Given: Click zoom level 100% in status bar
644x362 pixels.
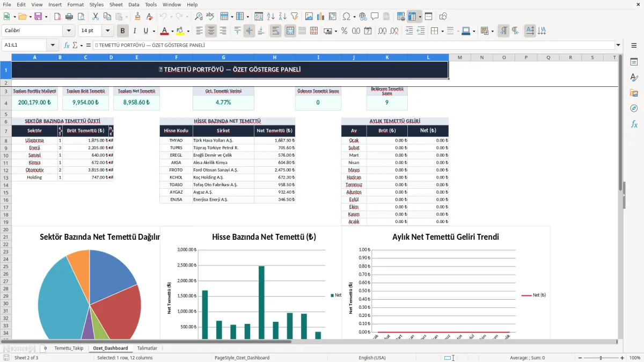Looking at the screenshot, I should tap(635, 358).
